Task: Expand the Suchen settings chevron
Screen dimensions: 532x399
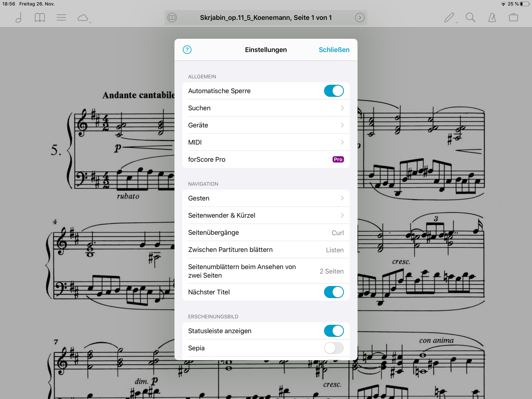Action: (342, 108)
